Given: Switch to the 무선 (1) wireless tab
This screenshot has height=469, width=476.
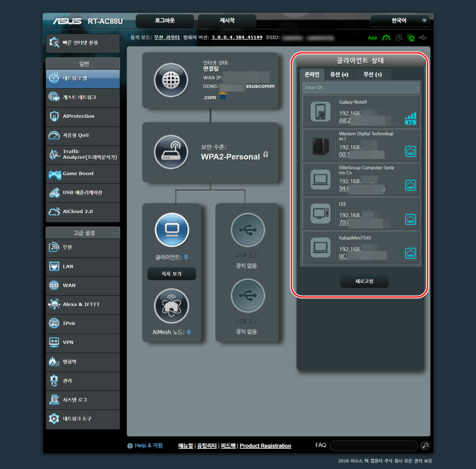Looking at the screenshot, I should point(372,74).
